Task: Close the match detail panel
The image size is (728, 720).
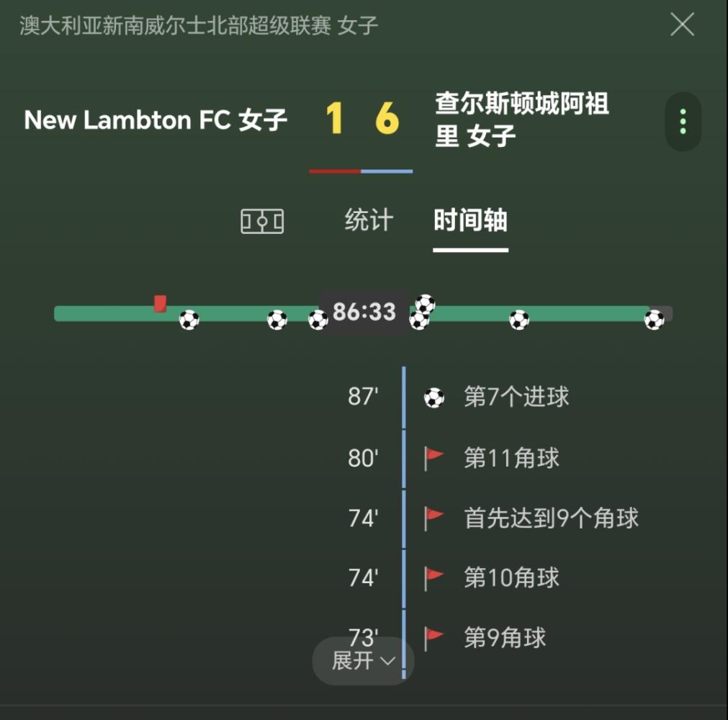Action: point(681,25)
